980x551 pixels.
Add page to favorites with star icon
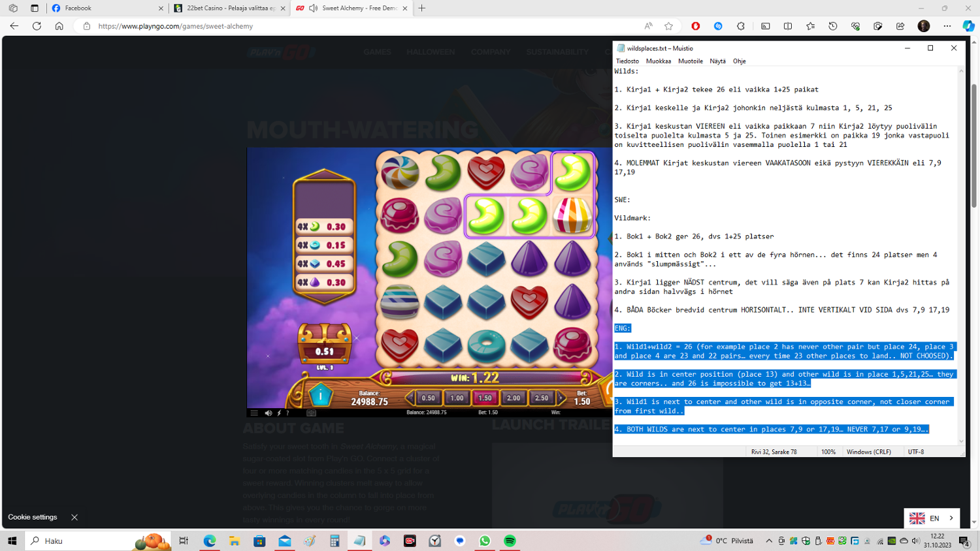coord(668,26)
